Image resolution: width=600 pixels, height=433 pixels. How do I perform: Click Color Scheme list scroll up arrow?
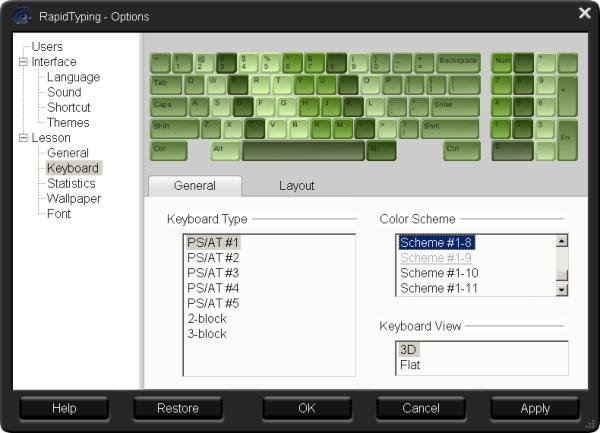click(561, 241)
